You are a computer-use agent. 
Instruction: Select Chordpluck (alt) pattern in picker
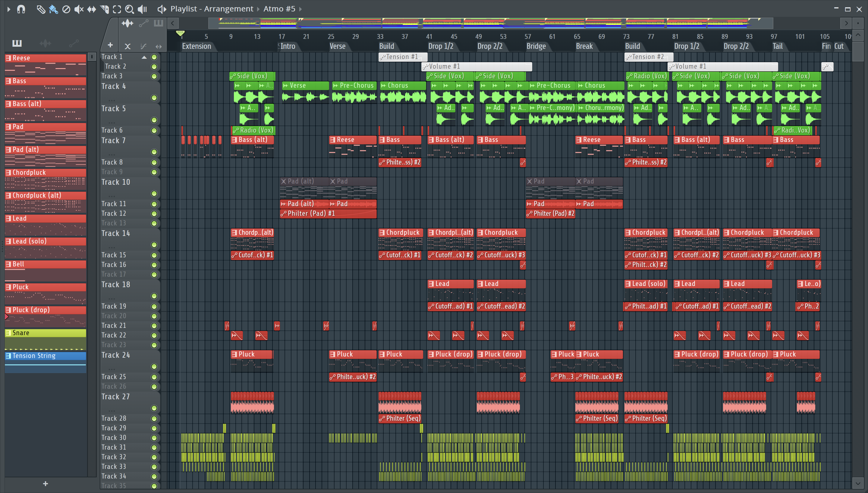[x=46, y=202]
